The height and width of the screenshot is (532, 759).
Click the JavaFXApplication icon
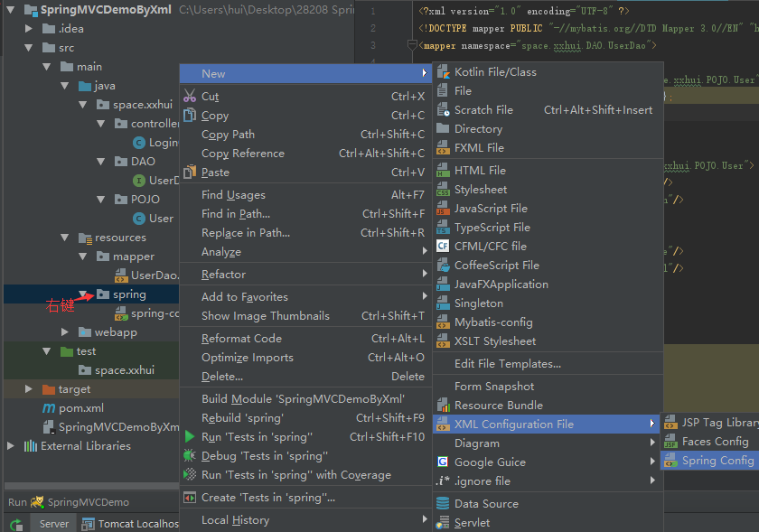click(443, 285)
